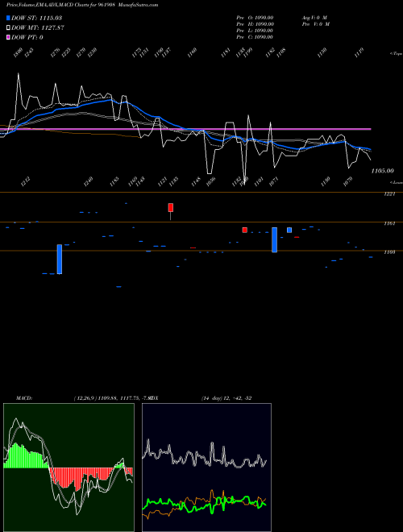Click the Pre O: 1090.00 value
The image size is (403, 532).
pos(255,18)
